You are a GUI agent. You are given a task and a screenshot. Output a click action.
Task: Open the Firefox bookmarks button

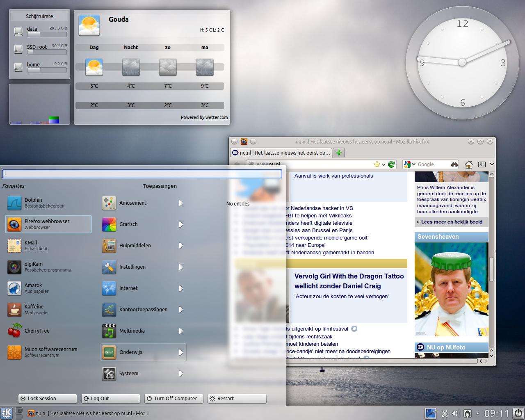(x=482, y=164)
